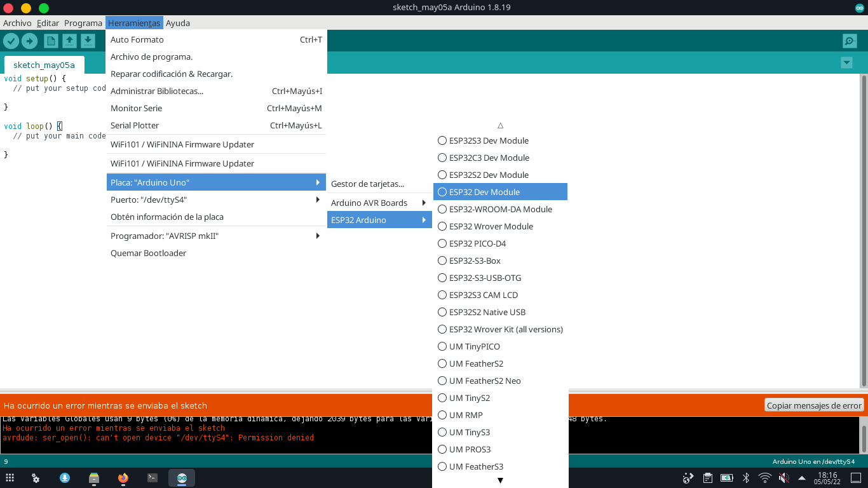
Task: Open Gestor de tarjetas...
Action: (379, 184)
